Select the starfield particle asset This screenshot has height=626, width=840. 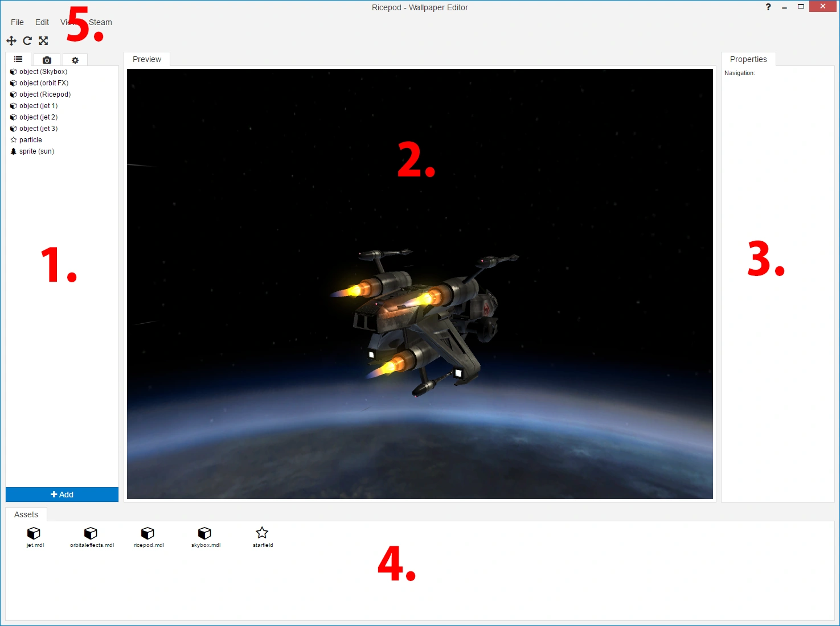pyautogui.click(x=263, y=537)
